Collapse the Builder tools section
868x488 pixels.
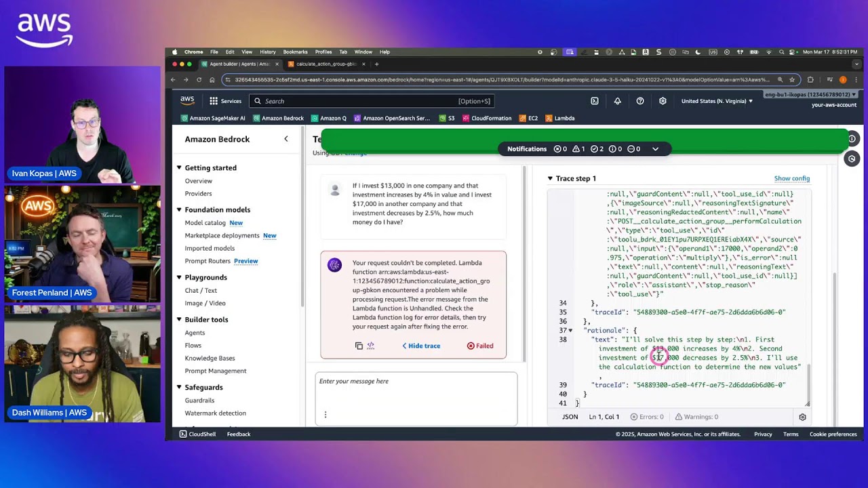[x=179, y=319]
